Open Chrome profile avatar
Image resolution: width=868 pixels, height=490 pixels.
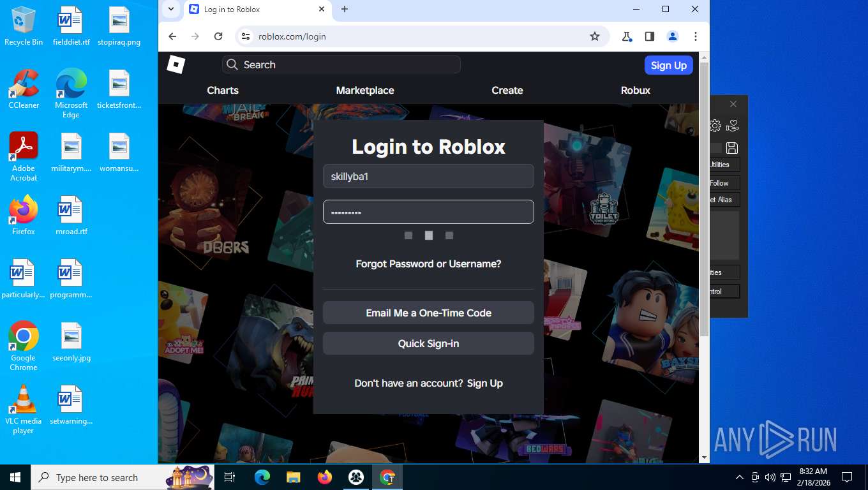(673, 36)
